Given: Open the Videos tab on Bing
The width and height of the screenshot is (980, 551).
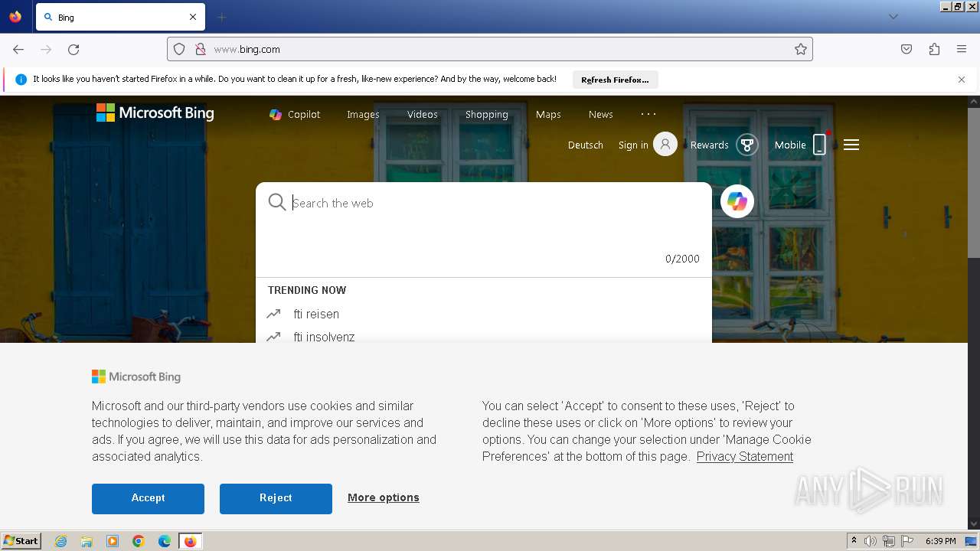Looking at the screenshot, I should click(x=423, y=114).
